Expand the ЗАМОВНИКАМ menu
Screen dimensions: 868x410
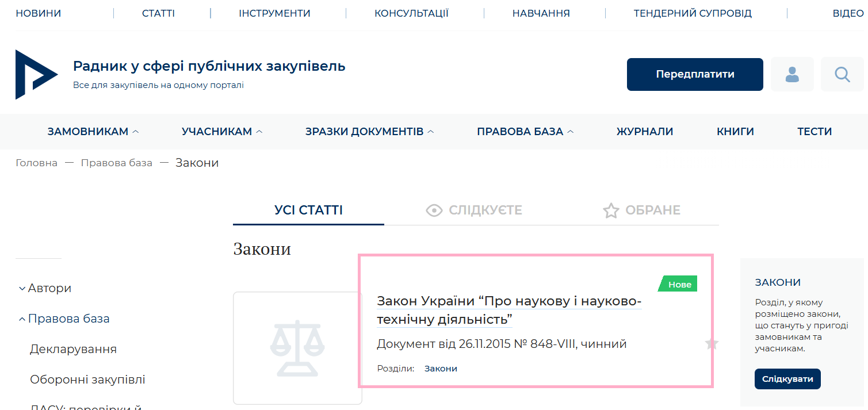coord(93,132)
